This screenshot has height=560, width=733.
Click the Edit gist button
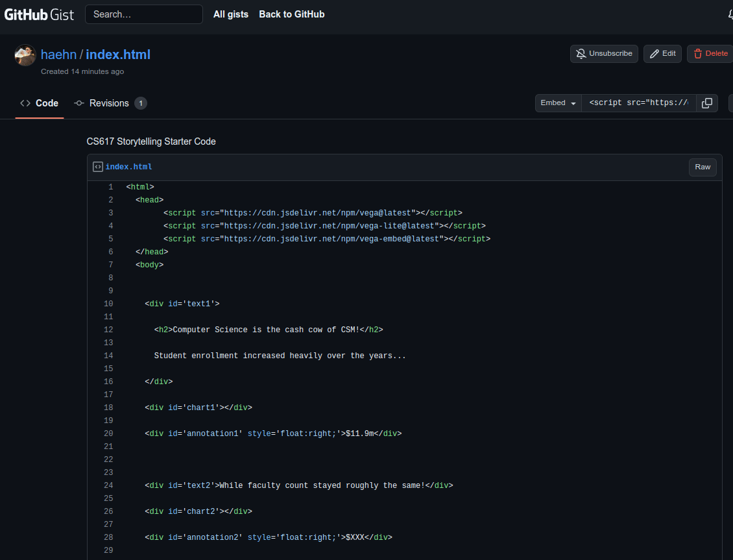click(662, 54)
